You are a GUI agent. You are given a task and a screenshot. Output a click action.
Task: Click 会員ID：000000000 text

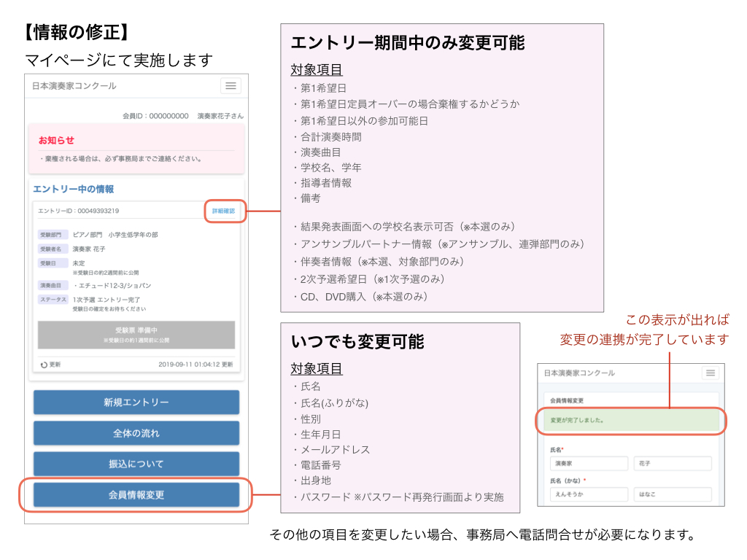155,116
